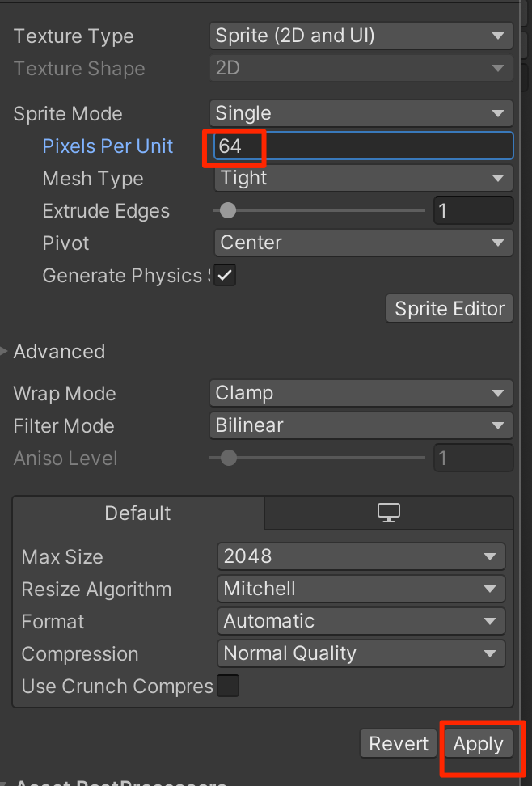Change the Wrap Mode dropdown
532x786 pixels.
[x=361, y=393]
